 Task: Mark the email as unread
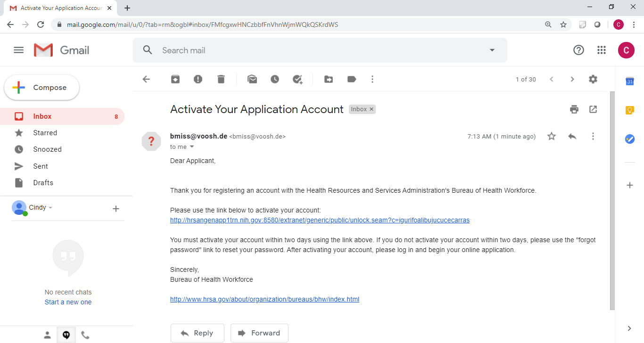pyautogui.click(x=252, y=79)
